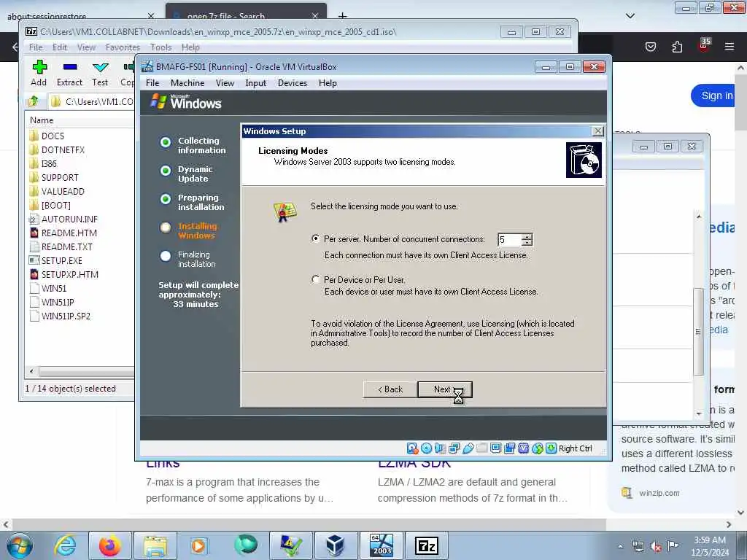This screenshot has width=747, height=560.
Task: Click the Test icon in 7-Zip toolbar
Action: coord(100,67)
